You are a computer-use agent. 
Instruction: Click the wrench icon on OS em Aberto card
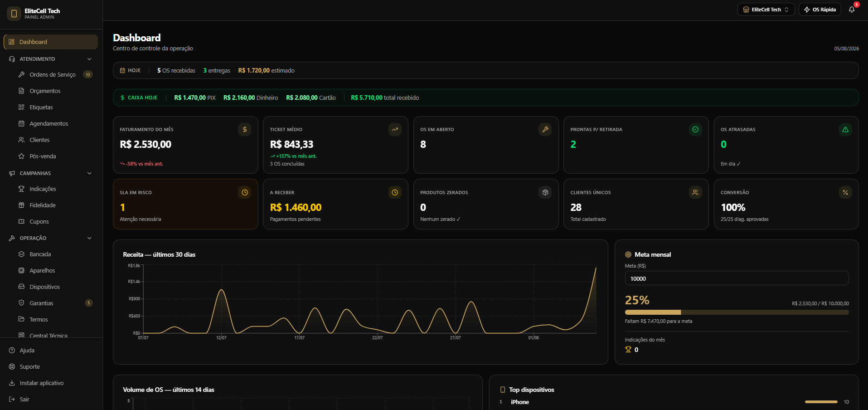545,129
